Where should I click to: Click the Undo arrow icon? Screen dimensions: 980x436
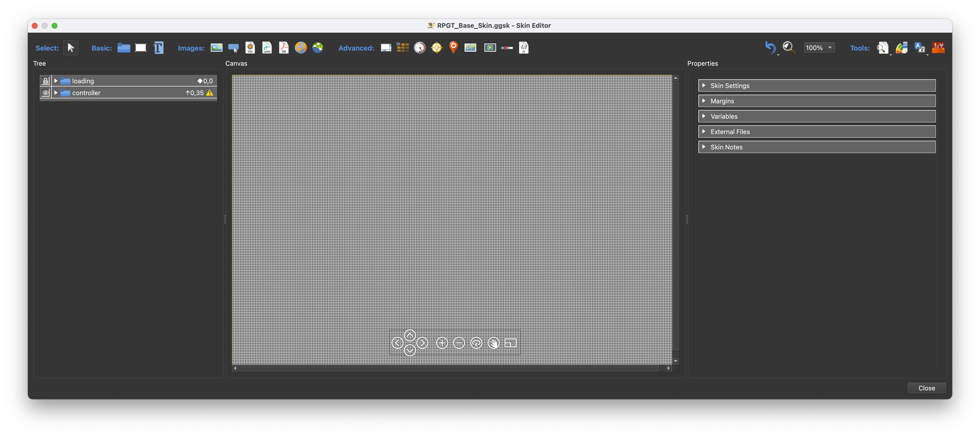770,48
